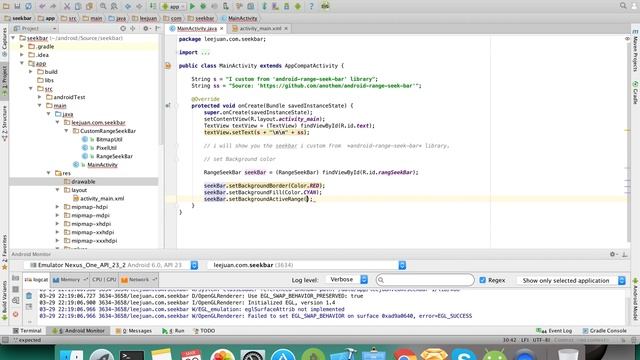Click the scroll from source target icon

coord(123,28)
